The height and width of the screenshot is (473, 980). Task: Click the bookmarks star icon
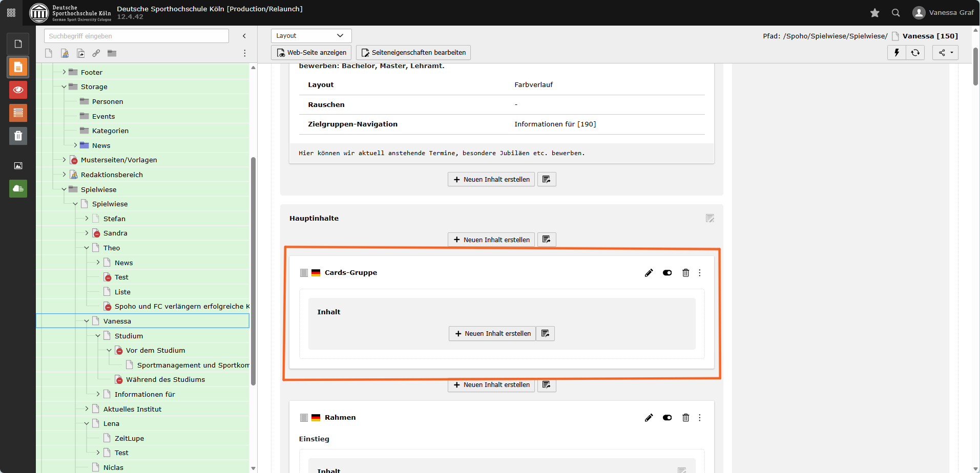point(875,13)
